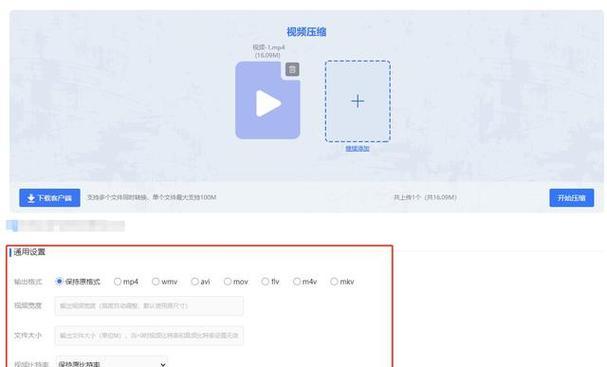The height and width of the screenshot is (367, 607).
Task: Click the plus icon to add a file
Action: tap(357, 101)
